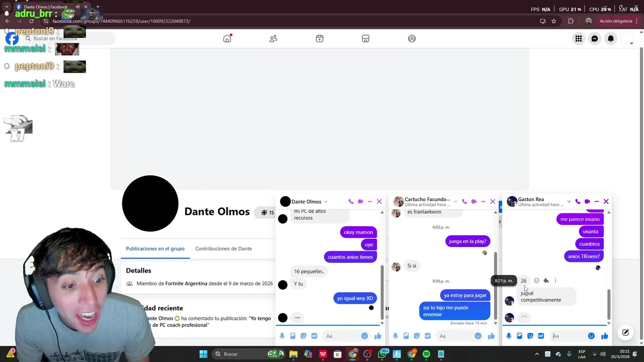Start video call in Gaston Rea chat
The height and width of the screenshot is (362, 644).
pyautogui.click(x=587, y=202)
